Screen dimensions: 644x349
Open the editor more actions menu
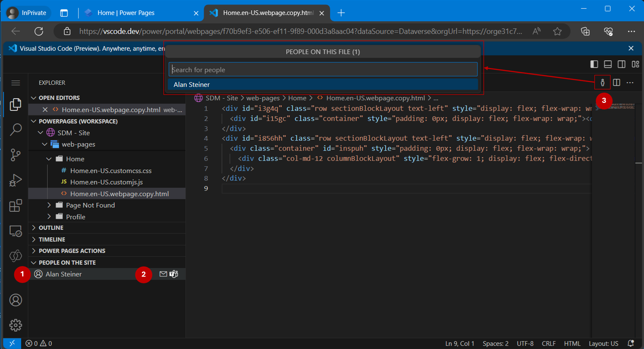click(630, 83)
